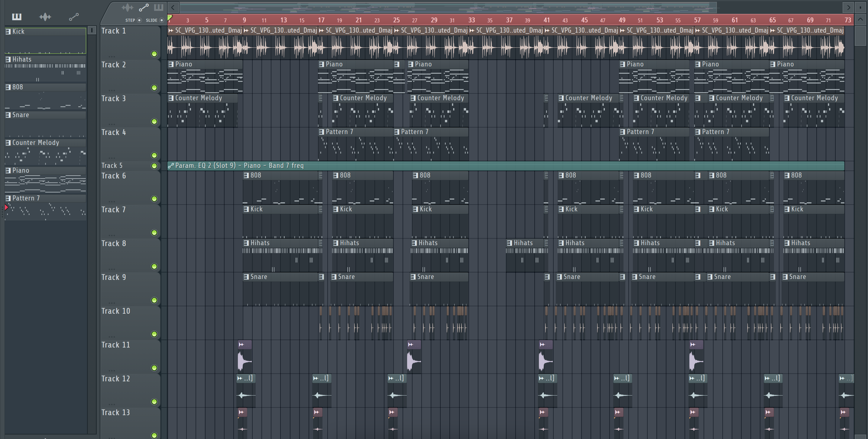Click the picker panel scrollbar handle
The height and width of the screenshot is (439, 868).
point(92,30)
